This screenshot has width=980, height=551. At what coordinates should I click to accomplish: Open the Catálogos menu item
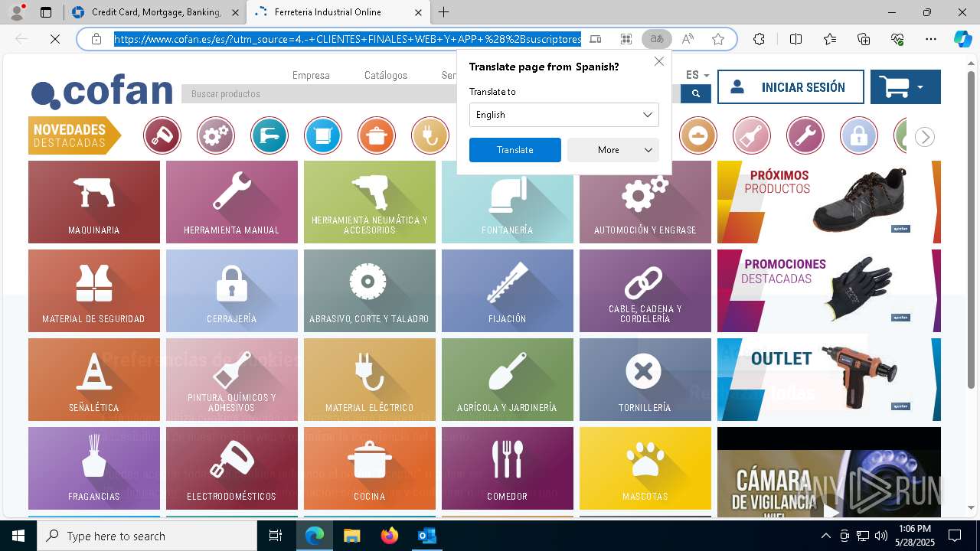click(x=386, y=75)
